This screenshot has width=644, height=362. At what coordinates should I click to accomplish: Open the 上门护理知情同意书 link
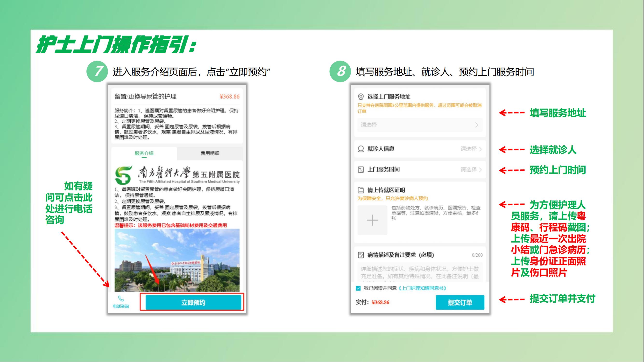pos(423,288)
